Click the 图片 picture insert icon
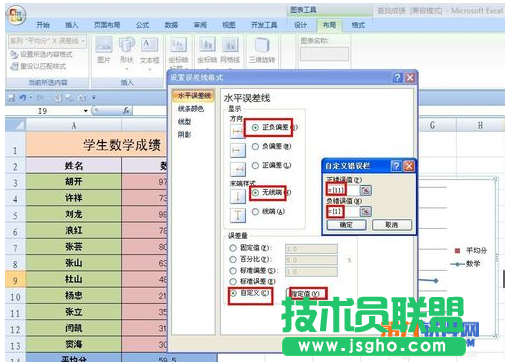This screenshot has height=362, width=509. pyautogui.click(x=104, y=44)
